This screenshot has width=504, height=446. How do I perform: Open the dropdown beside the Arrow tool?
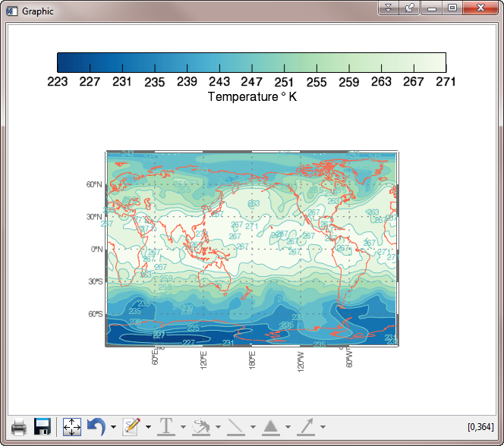coord(323,427)
